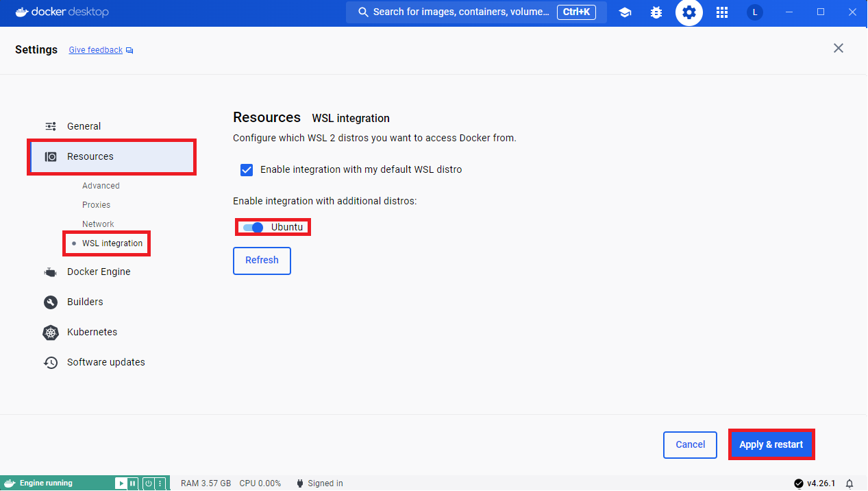Image resolution: width=868 pixels, height=491 pixels.
Task: Select WSL integration sub-section
Action: pyautogui.click(x=112, y=243)
